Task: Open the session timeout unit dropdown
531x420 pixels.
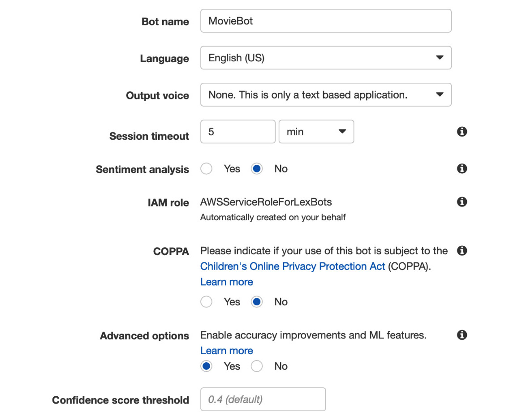Action: point(316,132)
